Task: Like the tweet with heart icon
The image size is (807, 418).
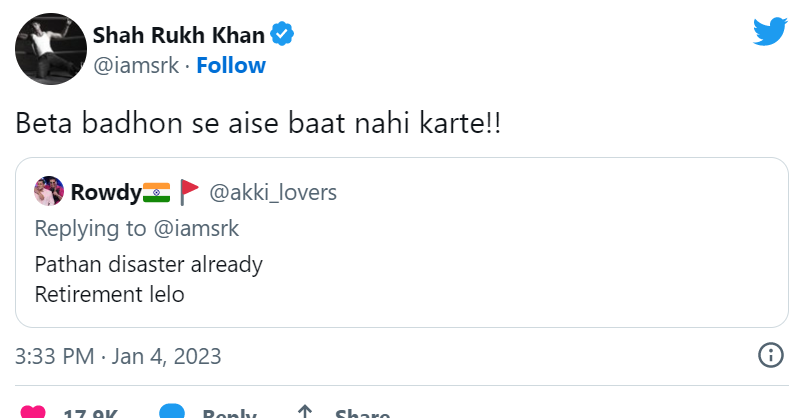Action: click(x=33, y=412)
